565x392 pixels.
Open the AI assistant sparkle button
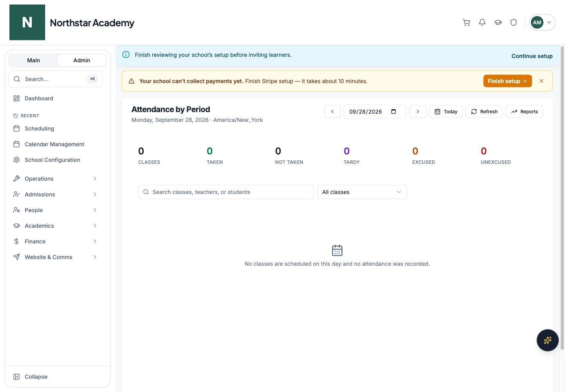pyautogui.click(x=548, y=340)
